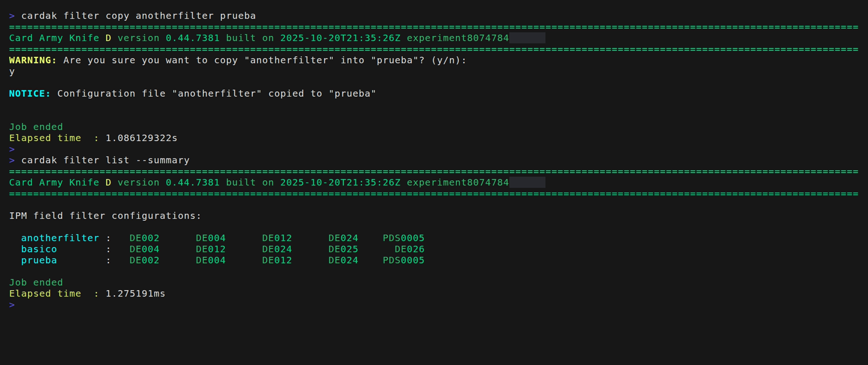Click the "y" confirmation response line
The image size is (868, 365).
(12, 72)
